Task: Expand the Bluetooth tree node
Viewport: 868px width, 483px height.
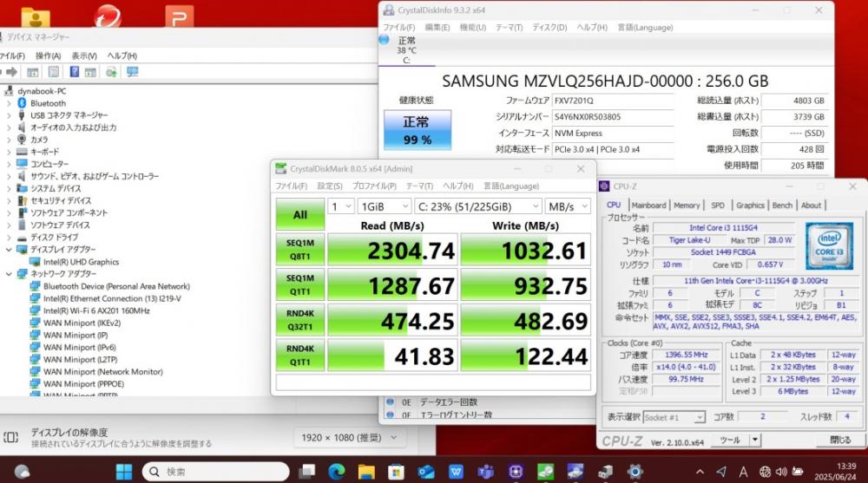Action: [x=9, y=103]
